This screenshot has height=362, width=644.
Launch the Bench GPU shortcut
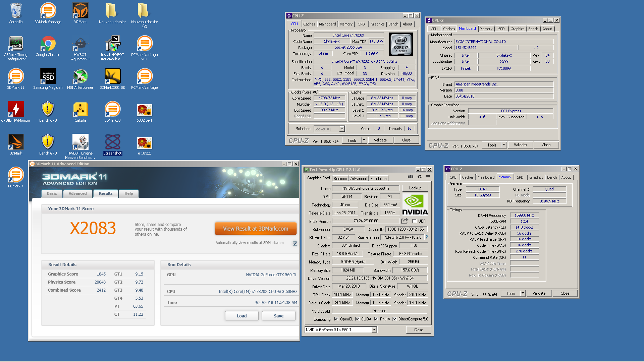tap(48, 145)
